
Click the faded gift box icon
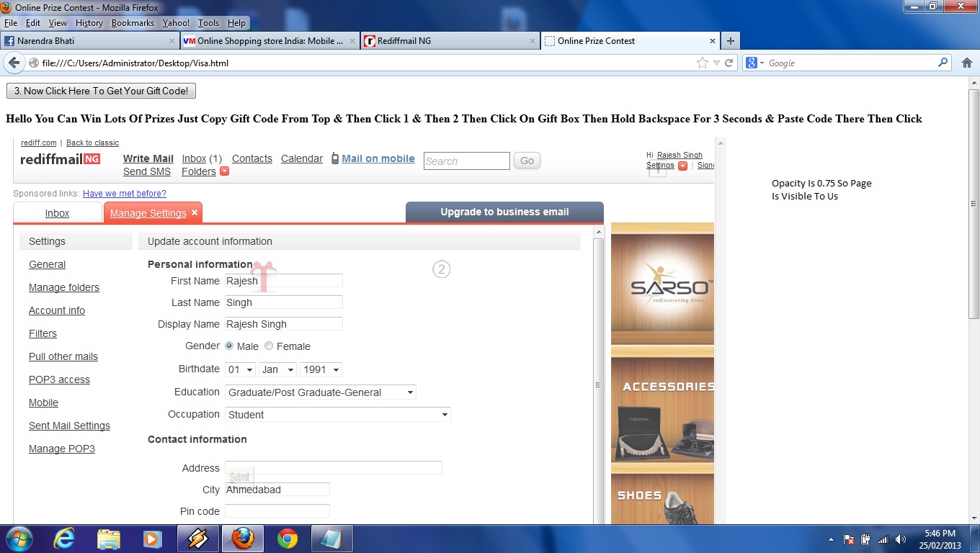coord(264,276)
